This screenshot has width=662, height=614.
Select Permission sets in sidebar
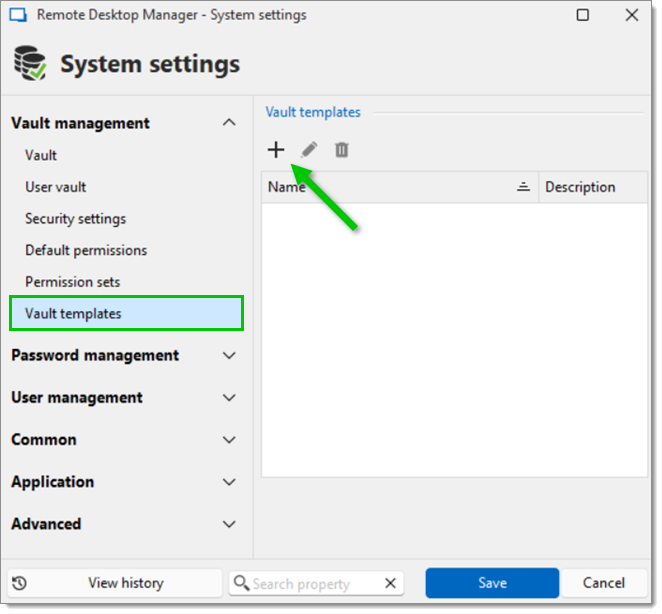[x=73, y=282]
